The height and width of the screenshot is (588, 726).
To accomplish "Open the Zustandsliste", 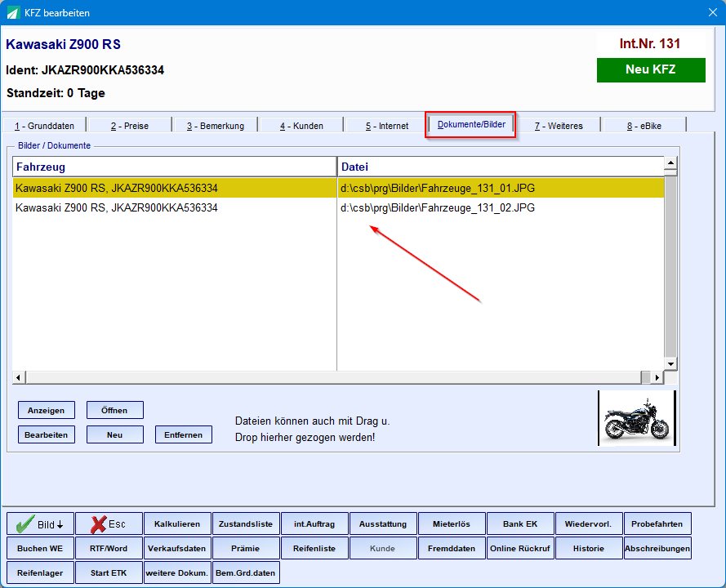I will 246,524.
